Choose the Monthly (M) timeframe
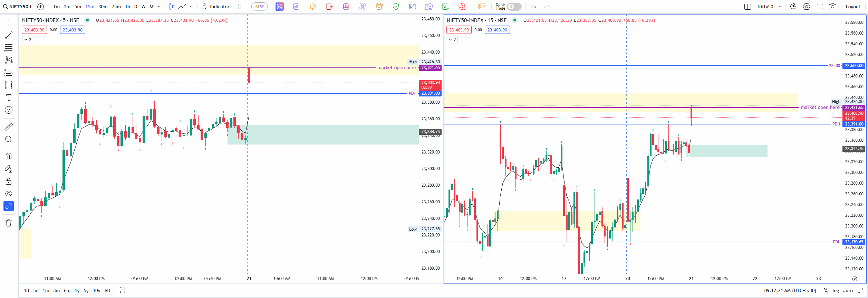Screen dimensions: 868x298 tap(151, 7)
